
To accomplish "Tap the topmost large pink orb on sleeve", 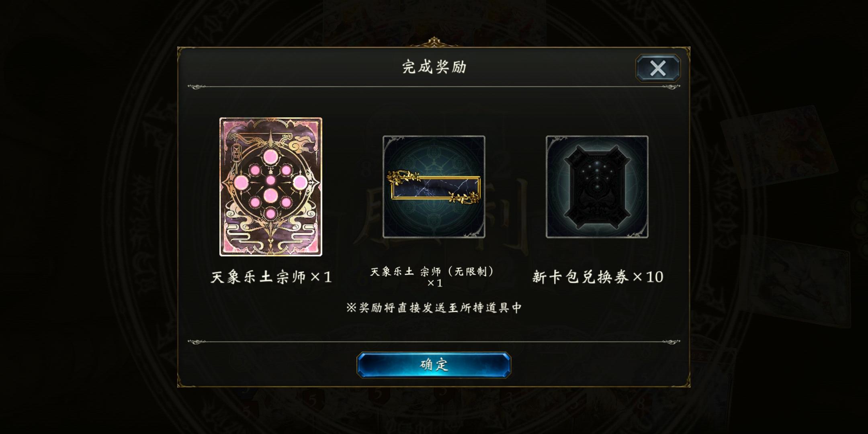I will coord(270,156).
